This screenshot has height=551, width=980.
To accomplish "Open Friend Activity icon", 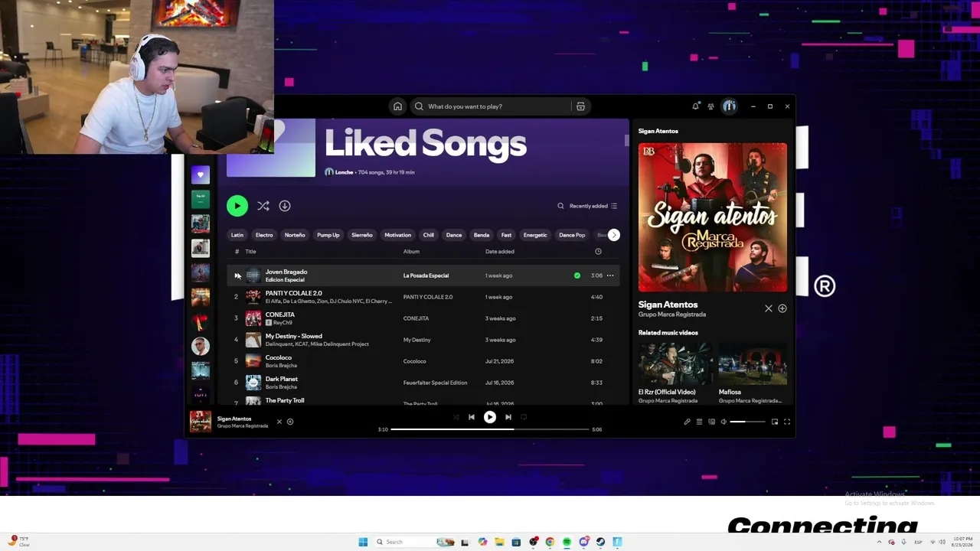I will [x=710, y=106].
